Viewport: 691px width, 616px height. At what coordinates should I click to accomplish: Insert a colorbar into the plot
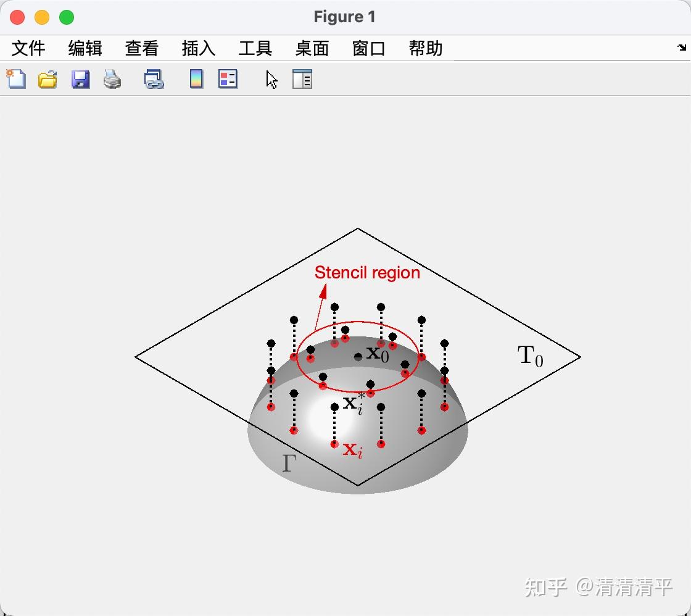tap(196, 79)
